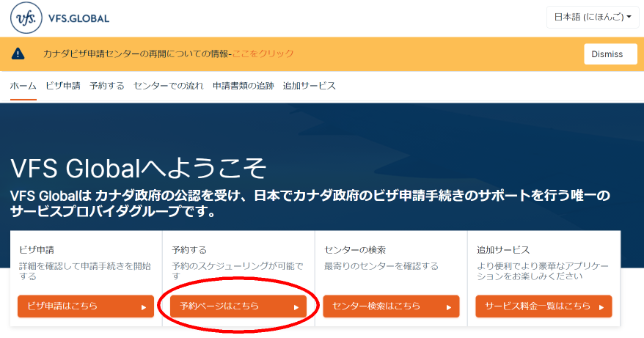Go to センターでの流れ menu item
Screen dimensions: 644x338
pyautogui.click(x=169, y=86)
